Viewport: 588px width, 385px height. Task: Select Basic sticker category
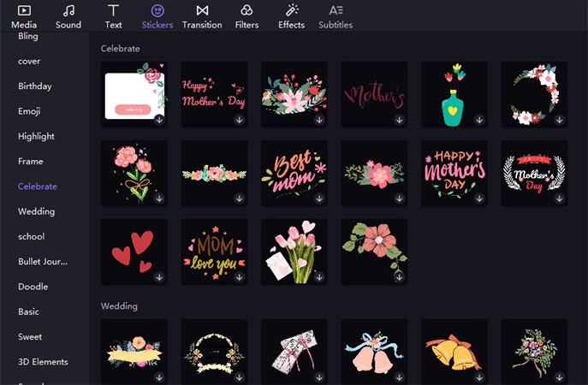[x=28, y=311]
